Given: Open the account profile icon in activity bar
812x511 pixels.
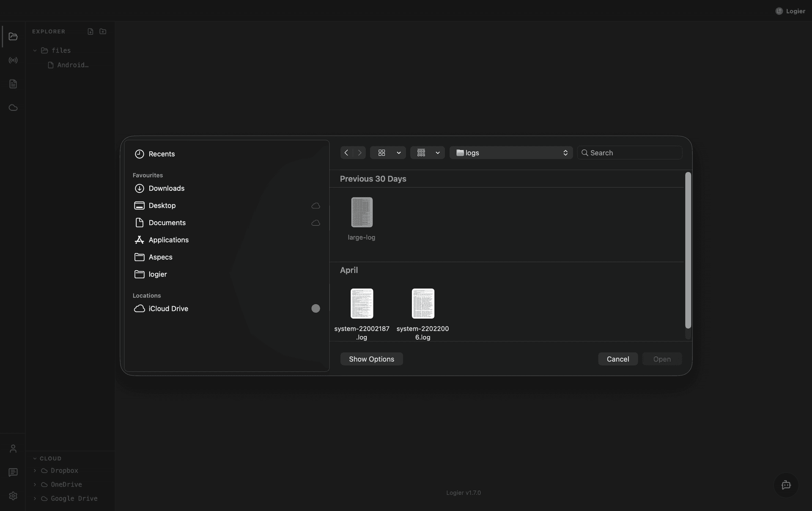Looking at the screenshot, I should (x=13, y=448).
